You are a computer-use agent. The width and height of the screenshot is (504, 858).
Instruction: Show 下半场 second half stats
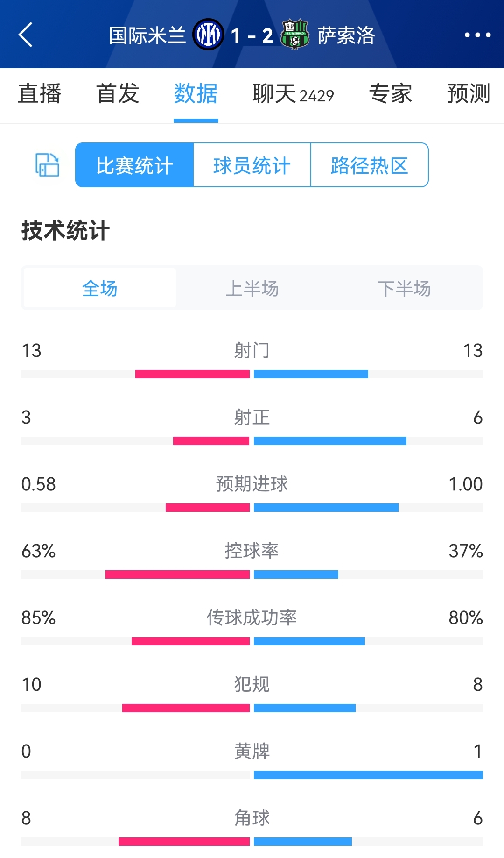[404, 288]
